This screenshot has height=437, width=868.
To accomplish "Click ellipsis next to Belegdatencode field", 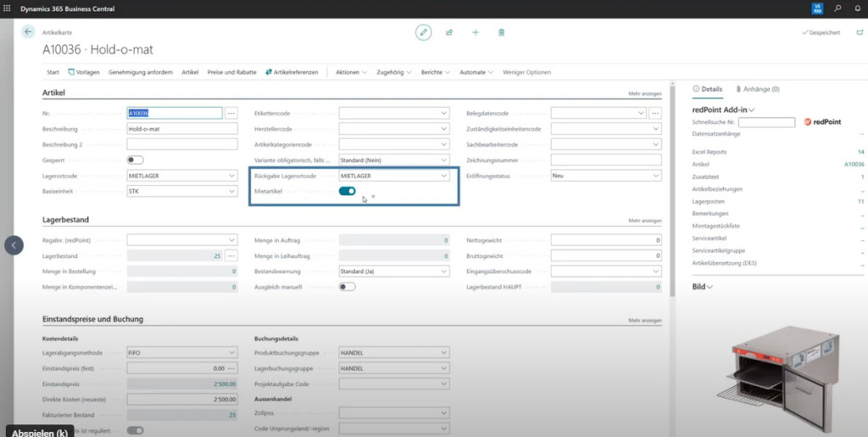I will point(655,113).
